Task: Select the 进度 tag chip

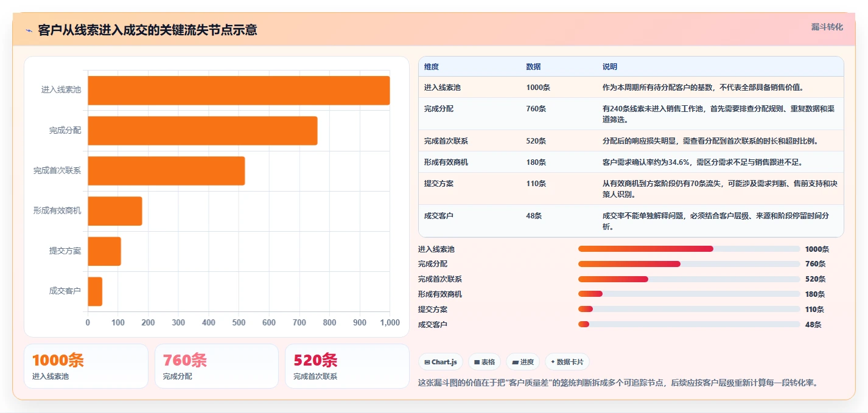Action: (523, 362)
